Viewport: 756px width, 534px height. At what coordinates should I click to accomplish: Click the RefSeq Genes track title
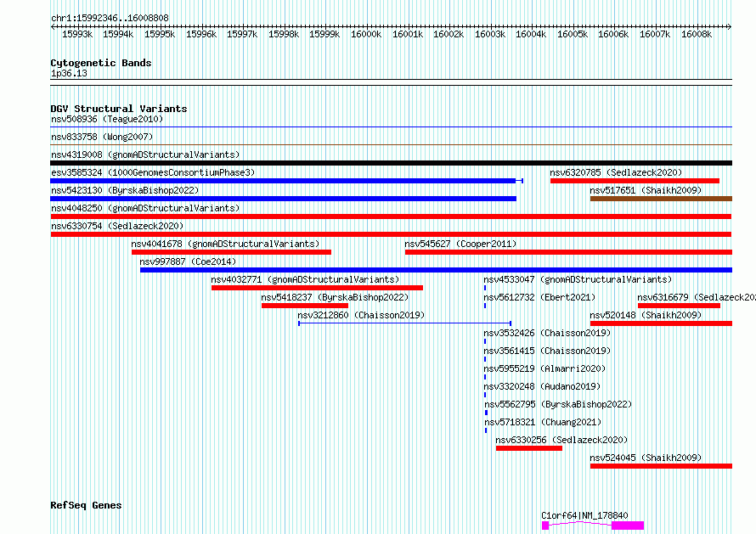(86, 506)
